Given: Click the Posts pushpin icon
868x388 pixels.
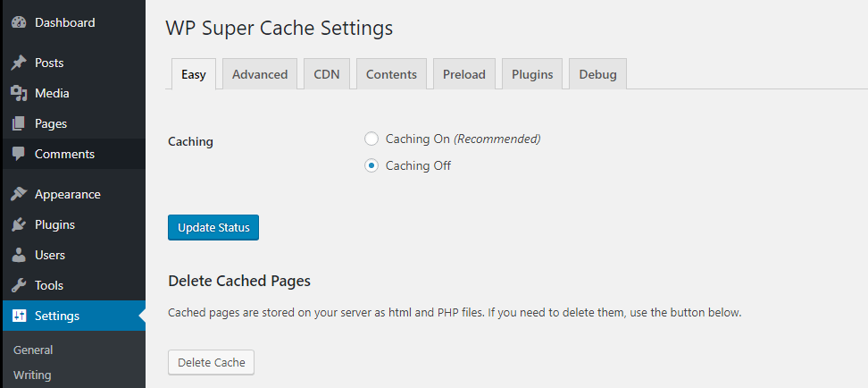Looking at the screenshot, I should (x=18, y=63).
